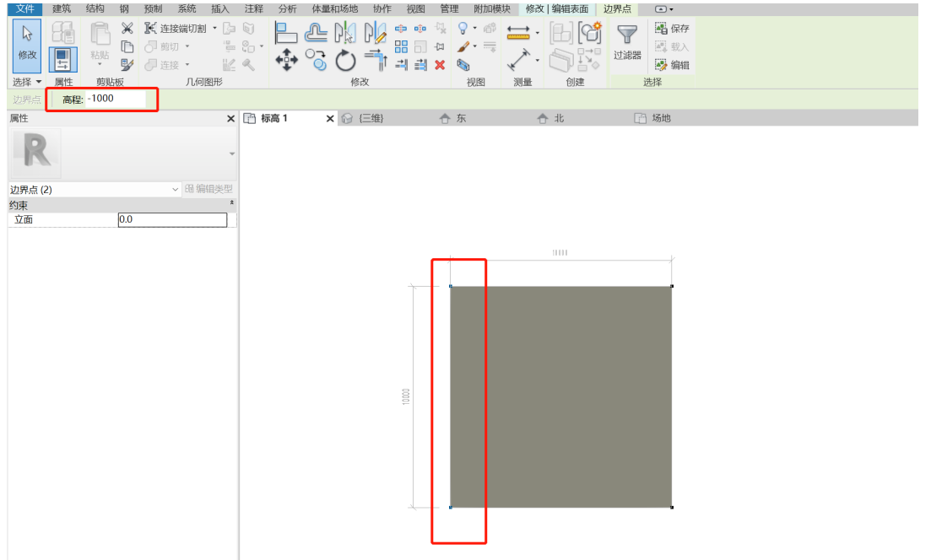Screen dimensions: 931x560
Task: Select the 修改 (Modify) arrow tool
Action: tap(27, 45)
